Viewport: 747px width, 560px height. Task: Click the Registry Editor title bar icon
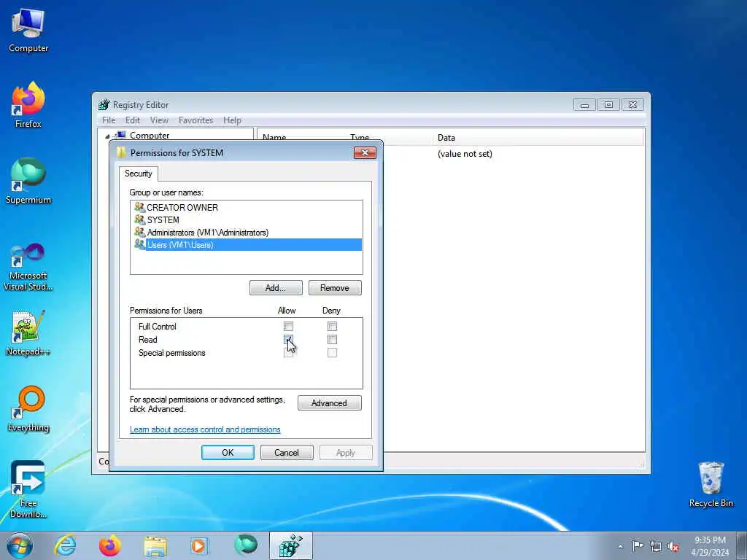(104, 105)
